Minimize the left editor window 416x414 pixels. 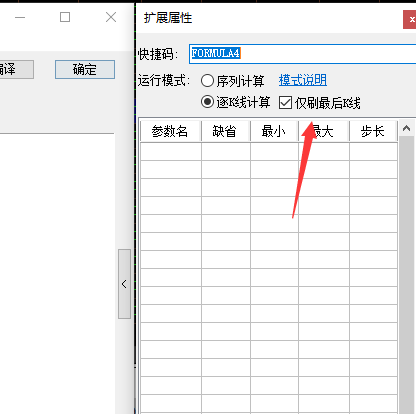click(x=20, y=17)
